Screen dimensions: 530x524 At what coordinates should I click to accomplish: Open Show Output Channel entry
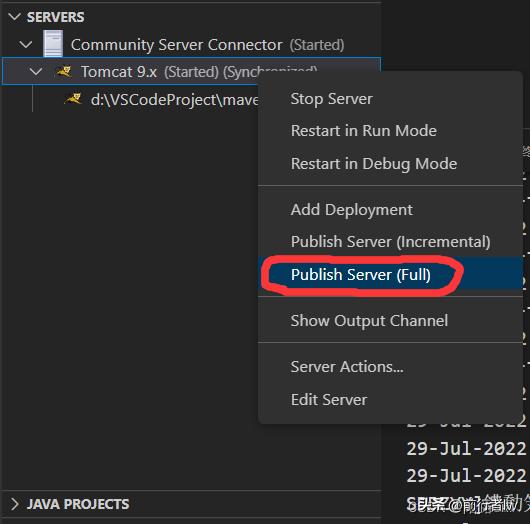click(x=390, y=320)
